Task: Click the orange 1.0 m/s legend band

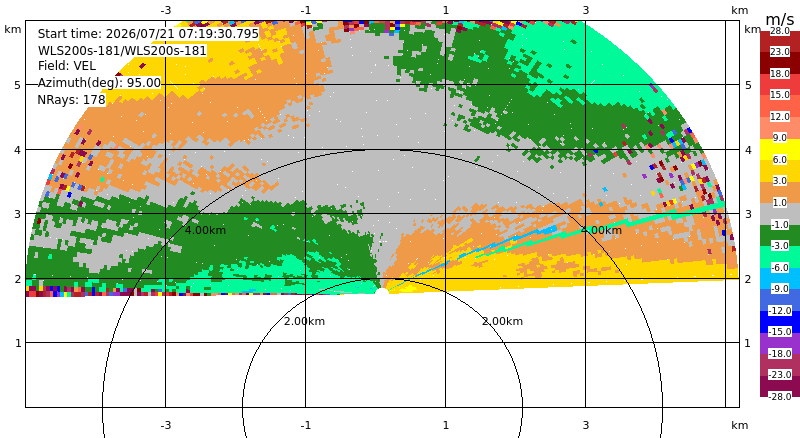Action: [779, 192]
